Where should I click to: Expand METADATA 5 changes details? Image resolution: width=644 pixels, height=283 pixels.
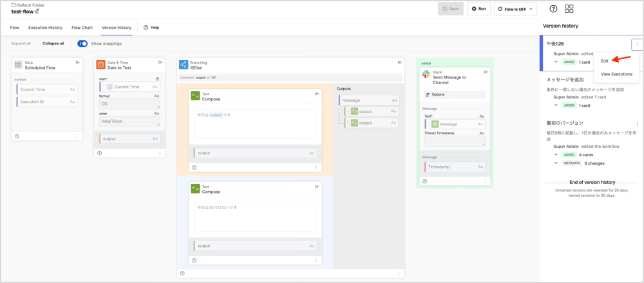pos(556,163)
